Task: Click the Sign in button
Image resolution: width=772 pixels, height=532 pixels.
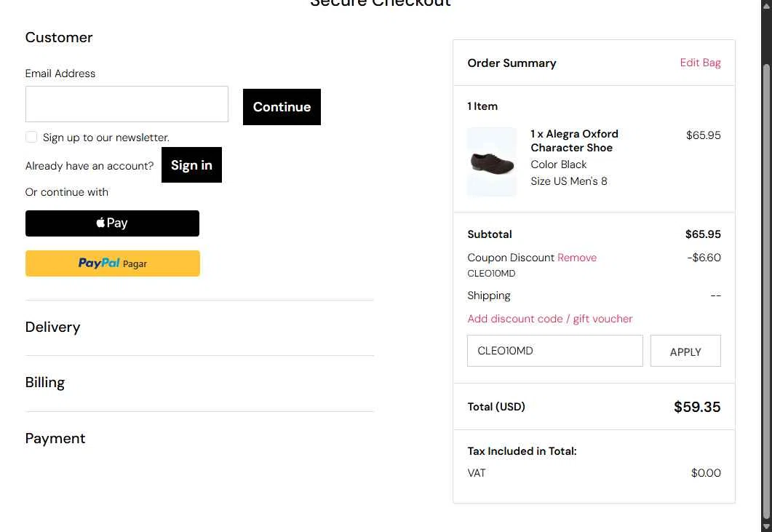Action: [x=191, y=165]
